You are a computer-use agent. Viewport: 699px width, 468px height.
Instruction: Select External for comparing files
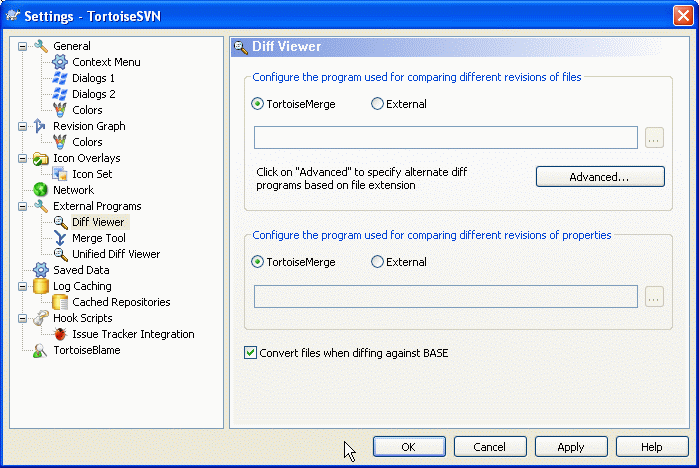tap(399, 104)
